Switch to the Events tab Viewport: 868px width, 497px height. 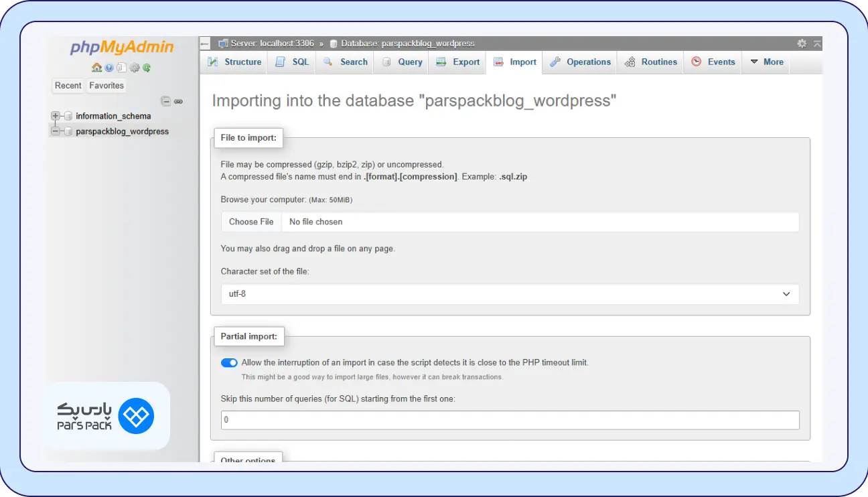pyautogui.click(x=713, y=62)
